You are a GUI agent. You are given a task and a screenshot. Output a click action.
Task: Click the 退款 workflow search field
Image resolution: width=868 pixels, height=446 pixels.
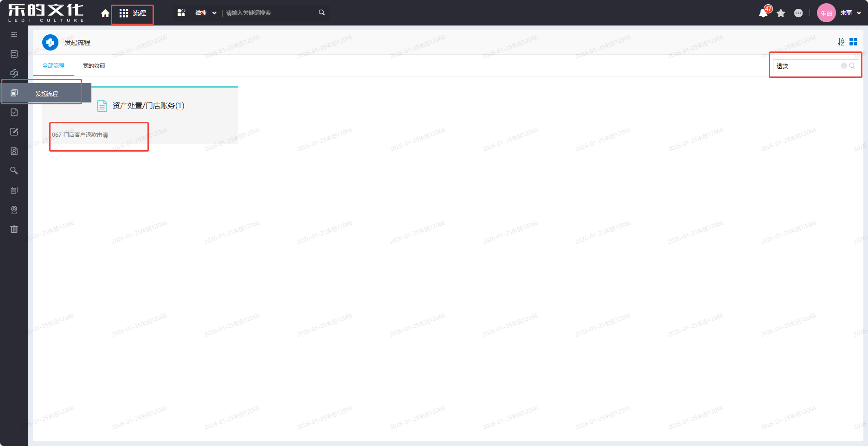(x=807, y=66)
